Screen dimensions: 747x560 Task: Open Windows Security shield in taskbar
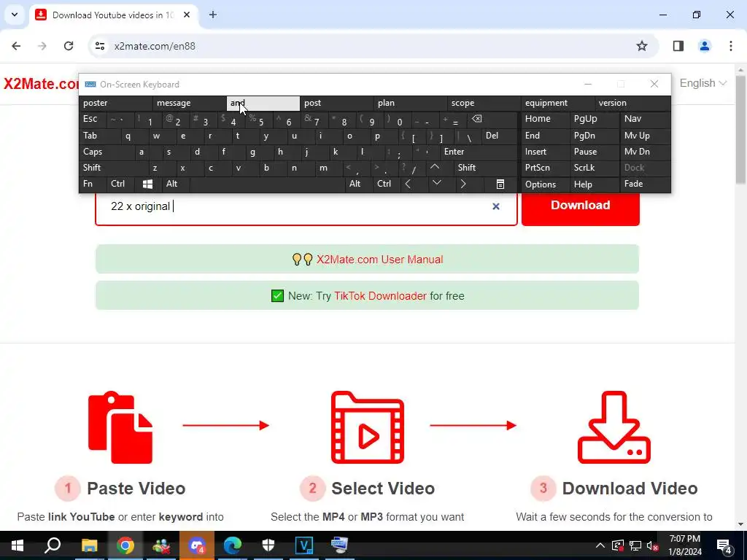click(x=268, y=545)
